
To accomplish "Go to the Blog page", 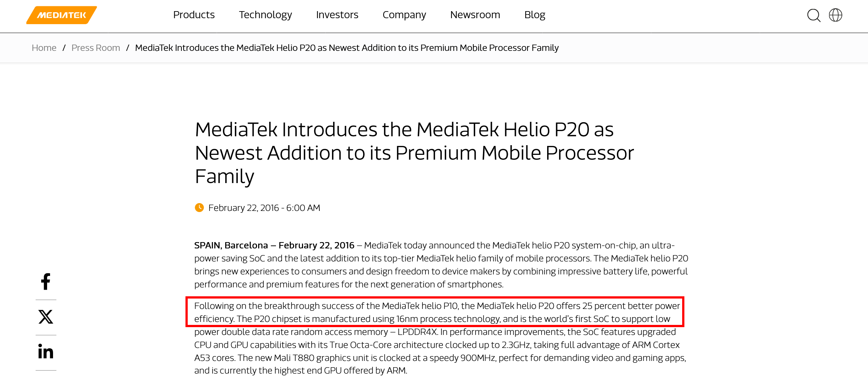I will click(x=535, y=15).
